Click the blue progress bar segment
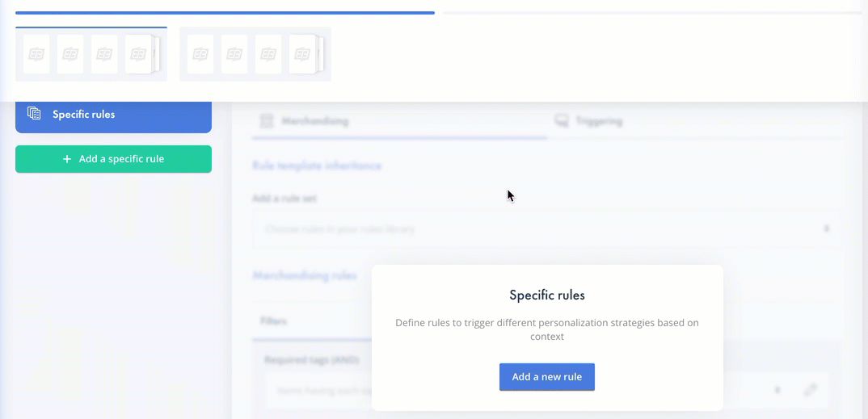 (225, 12)
